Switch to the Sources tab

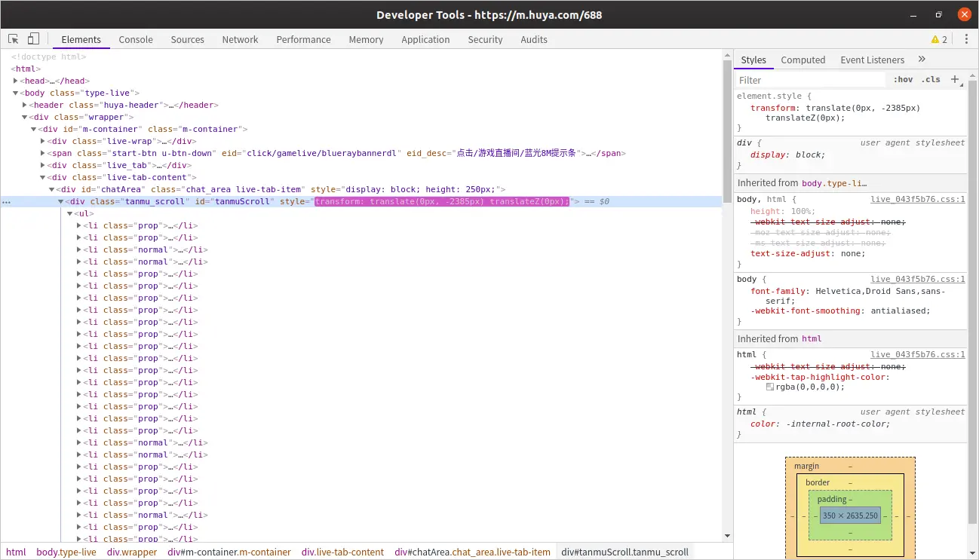click(187, 39)
